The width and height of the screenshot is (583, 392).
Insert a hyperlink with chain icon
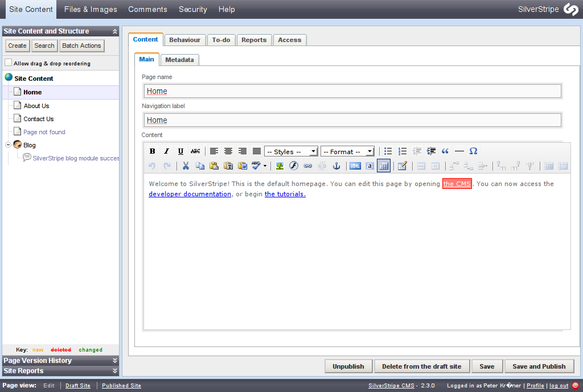(308, 166)
